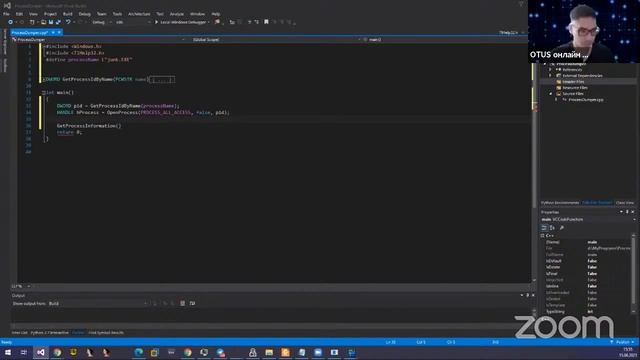Viewport: 640px width, 360px height.
Task: Expand the External Dependencies node
Action: pyautogui.click(x=551, y=76)
